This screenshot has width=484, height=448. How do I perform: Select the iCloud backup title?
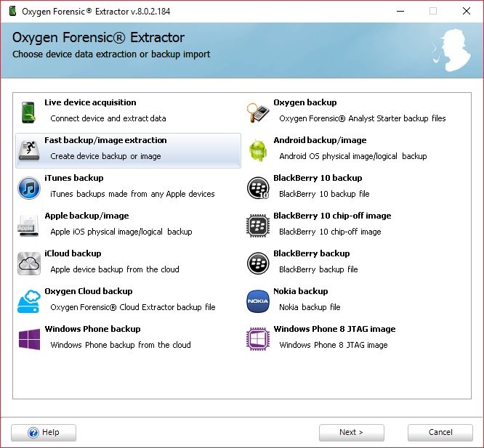pyautogui.click(x=73, y=253)
